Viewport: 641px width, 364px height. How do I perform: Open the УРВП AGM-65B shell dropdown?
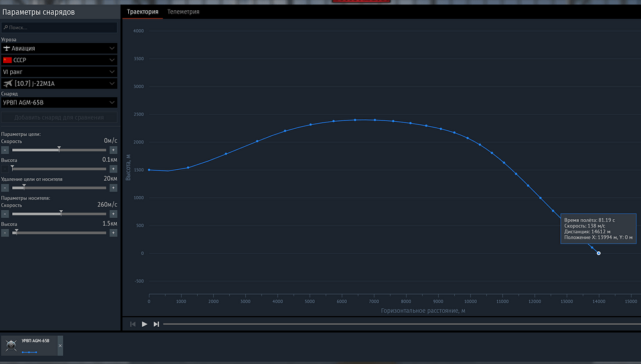point(59,103)
